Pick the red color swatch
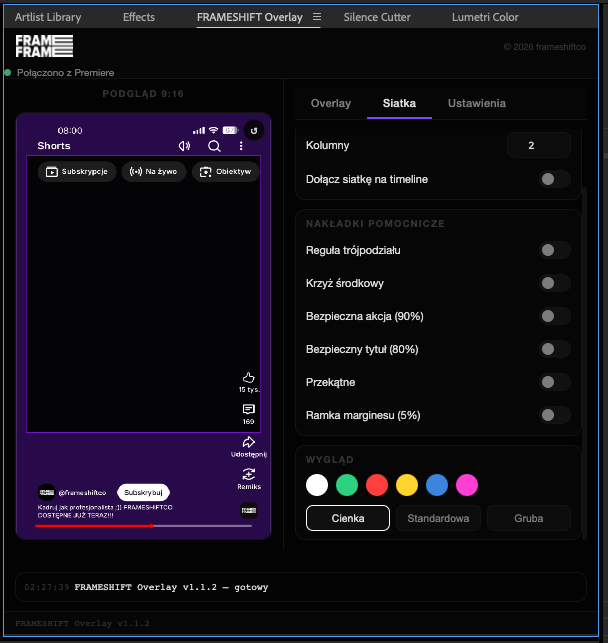The width and height of the screenshot is (608, 643). point(377,485)
